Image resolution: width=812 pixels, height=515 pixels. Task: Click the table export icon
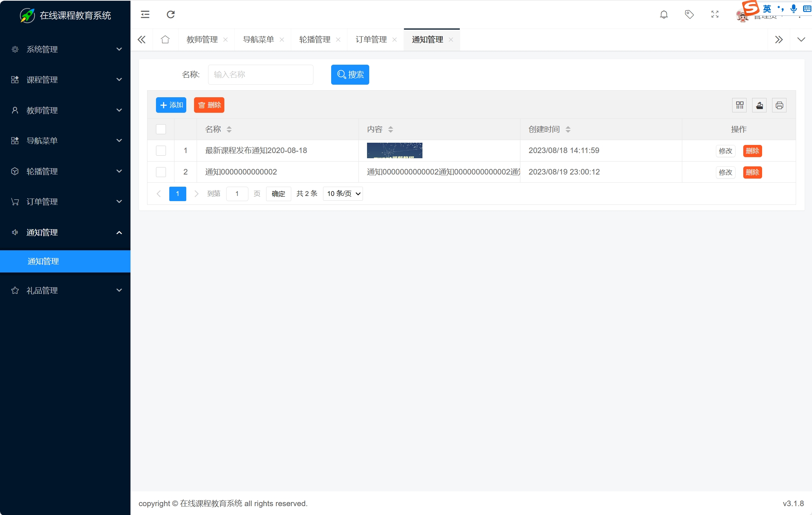760,105
